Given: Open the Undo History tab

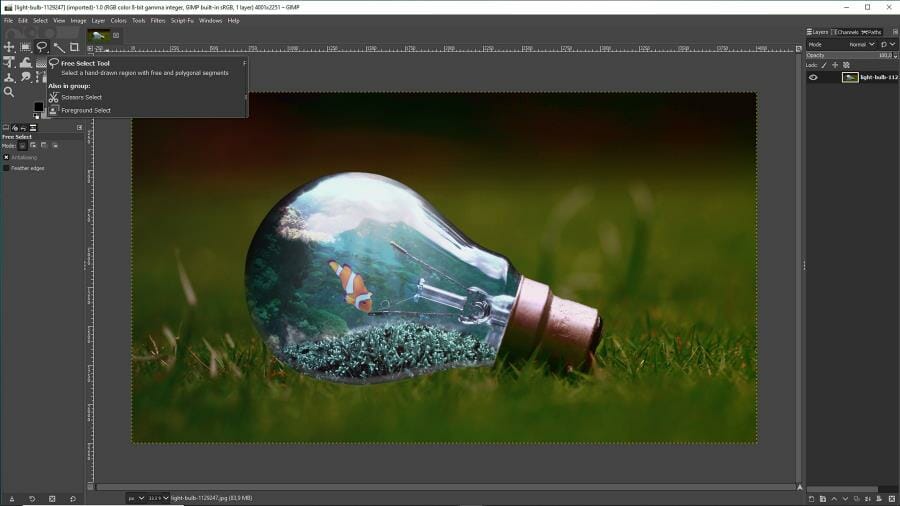Looking at the screenshot, I should coord(24,127).
